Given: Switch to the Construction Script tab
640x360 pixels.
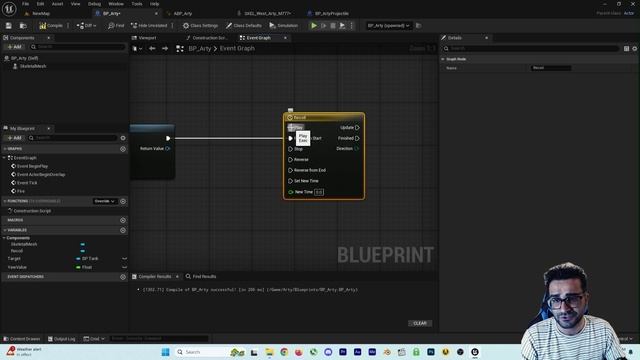Looking at the screenshot, I should [209, 38].
